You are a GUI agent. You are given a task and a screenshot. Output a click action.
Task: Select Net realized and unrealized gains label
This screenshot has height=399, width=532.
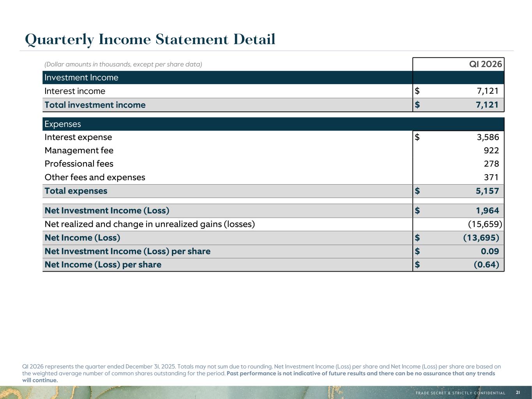pyautogui.click(x=150, y=224)
